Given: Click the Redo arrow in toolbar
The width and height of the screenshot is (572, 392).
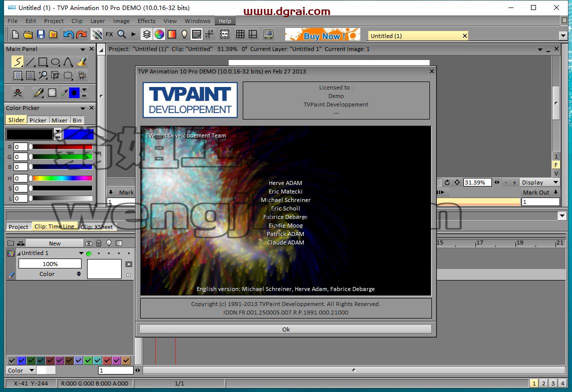Looking at the screenshot, I should click(x=82, y=34).
